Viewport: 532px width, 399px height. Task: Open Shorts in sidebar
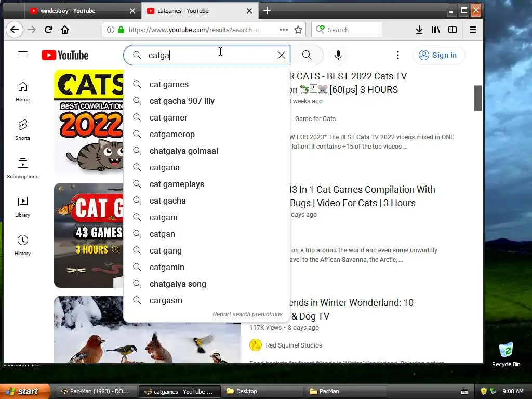(23, 130)
